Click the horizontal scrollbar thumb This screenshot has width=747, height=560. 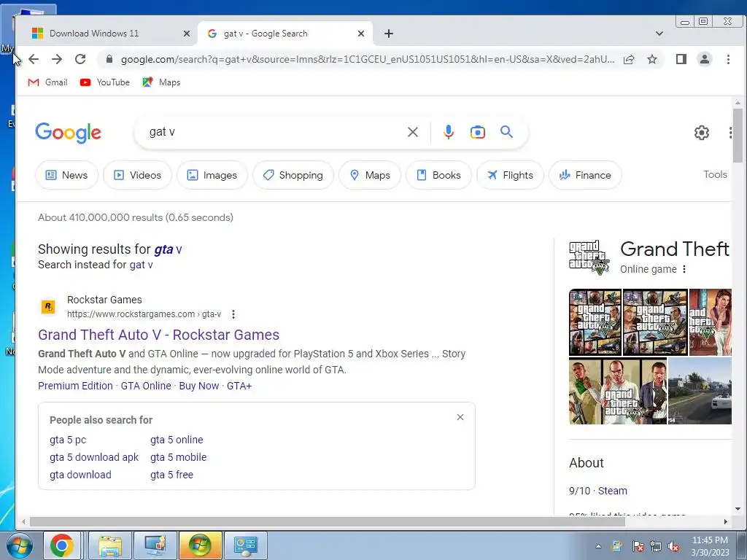tap(328, 522)
